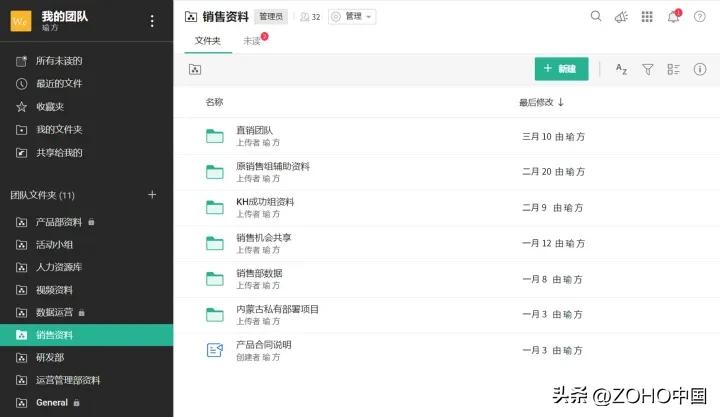Click the 我的团队 team name

65,17
